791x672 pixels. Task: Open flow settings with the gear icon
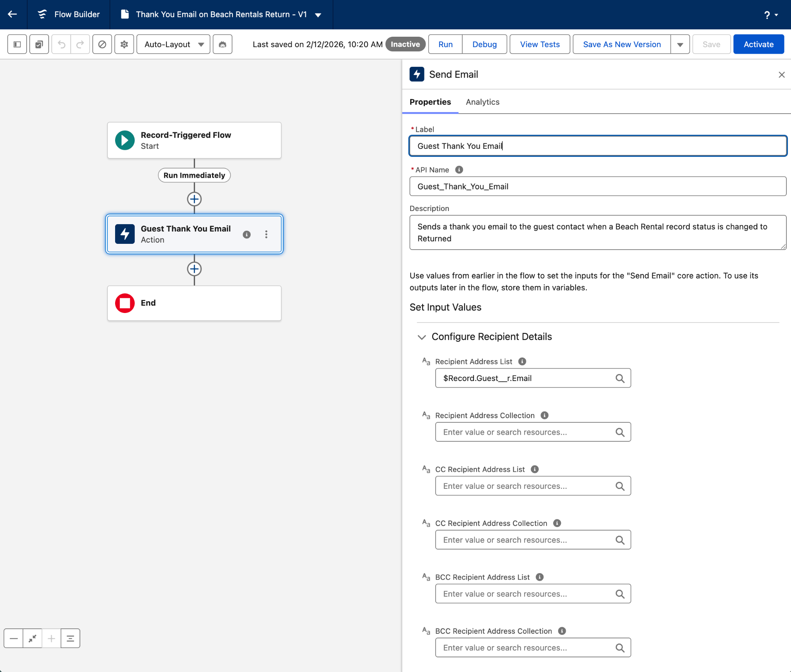tap(124, 44)
